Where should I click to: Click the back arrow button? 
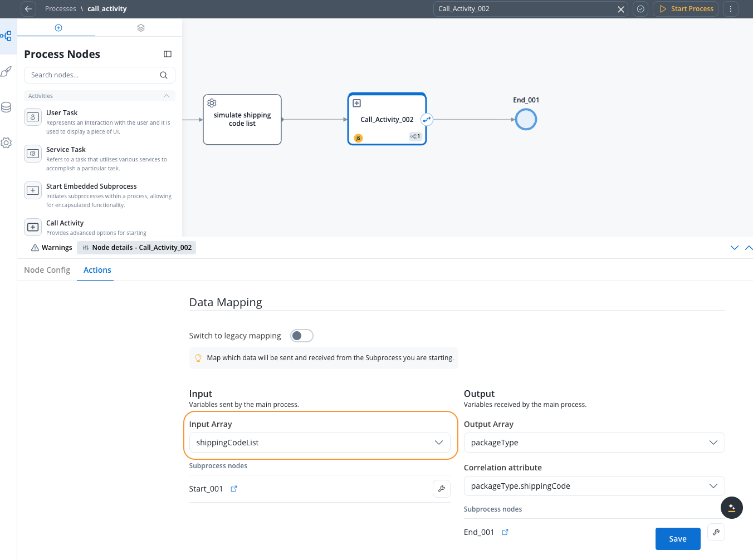[x=28, y=9]
